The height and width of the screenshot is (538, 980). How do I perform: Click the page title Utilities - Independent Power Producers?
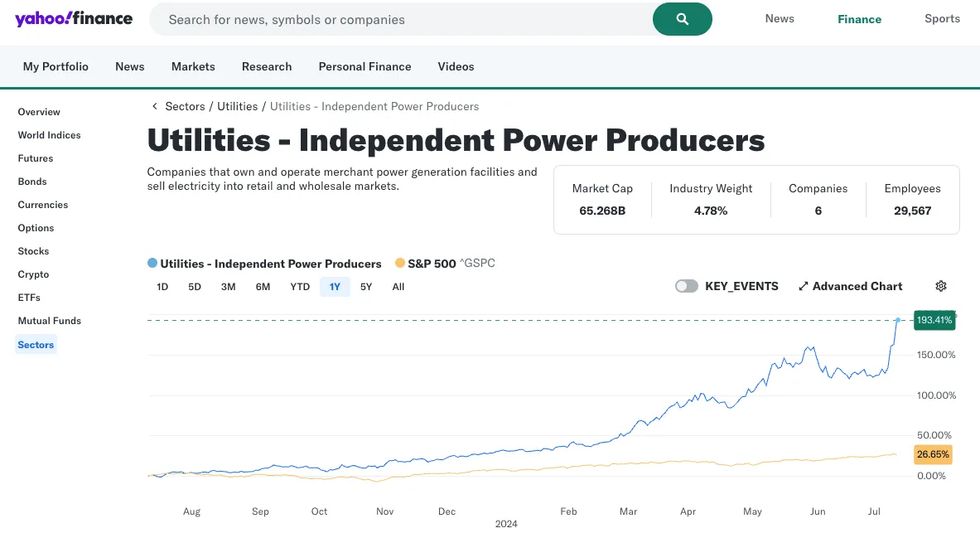[456, 140]
